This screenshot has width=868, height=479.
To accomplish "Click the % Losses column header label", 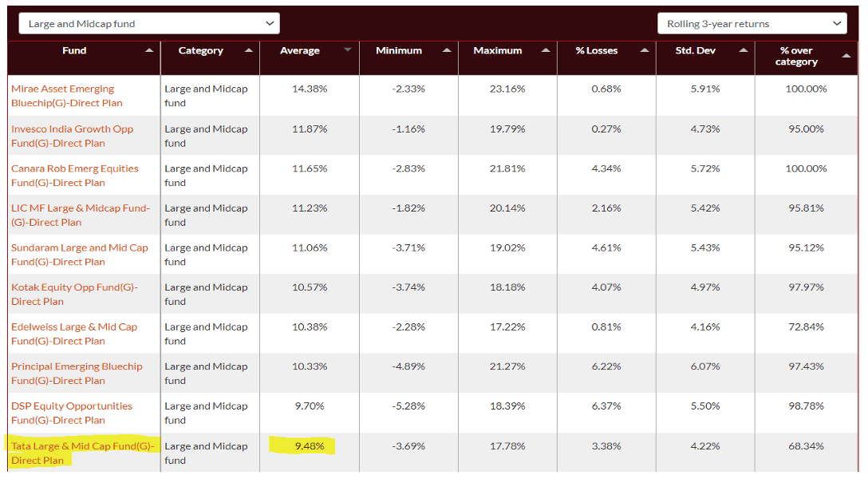I will [x=596, y=50].
